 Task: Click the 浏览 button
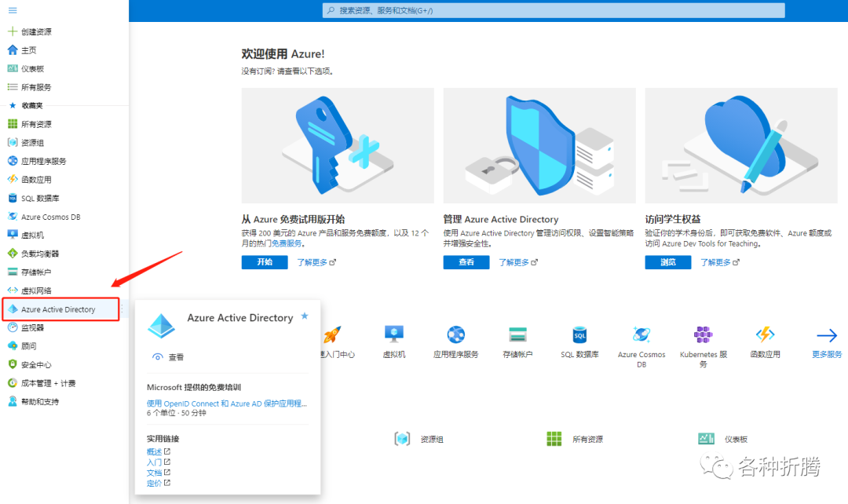668,262
